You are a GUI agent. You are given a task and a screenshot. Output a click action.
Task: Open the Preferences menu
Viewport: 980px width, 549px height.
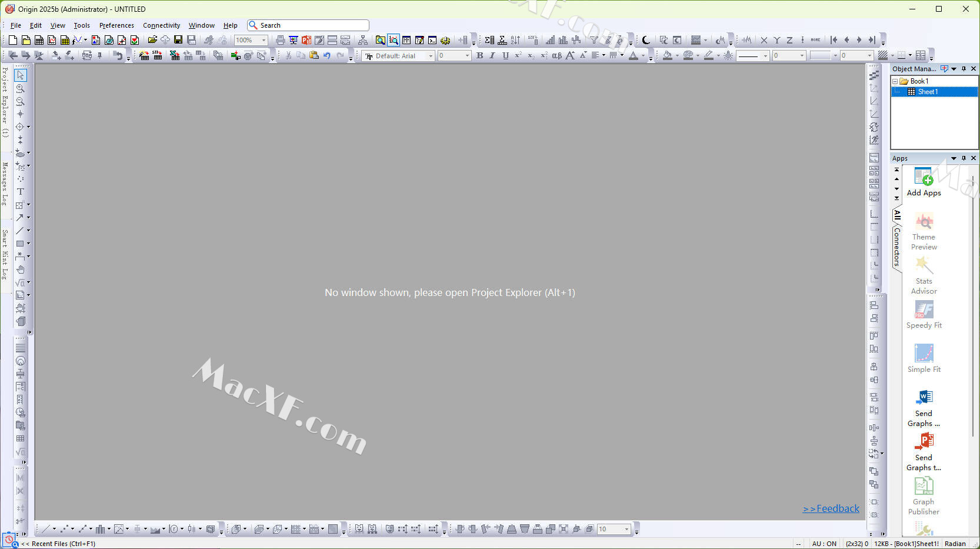pyautogui.click(x=116, y=25)
